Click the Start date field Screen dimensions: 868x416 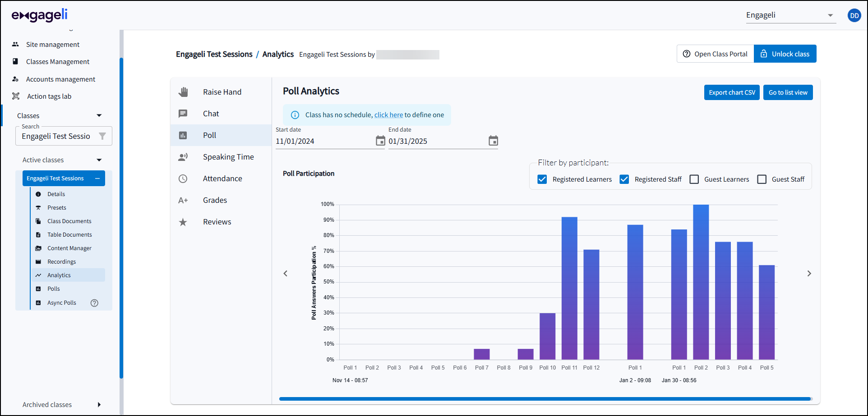325,141
